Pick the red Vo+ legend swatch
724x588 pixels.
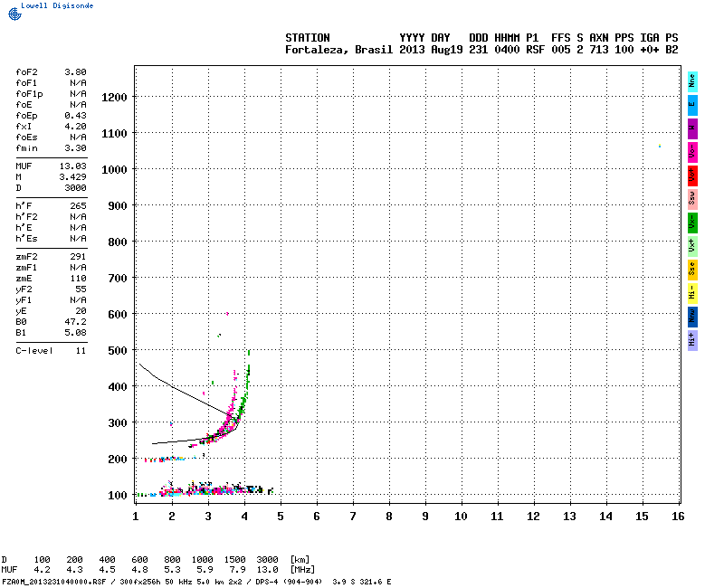coord(692,175)
